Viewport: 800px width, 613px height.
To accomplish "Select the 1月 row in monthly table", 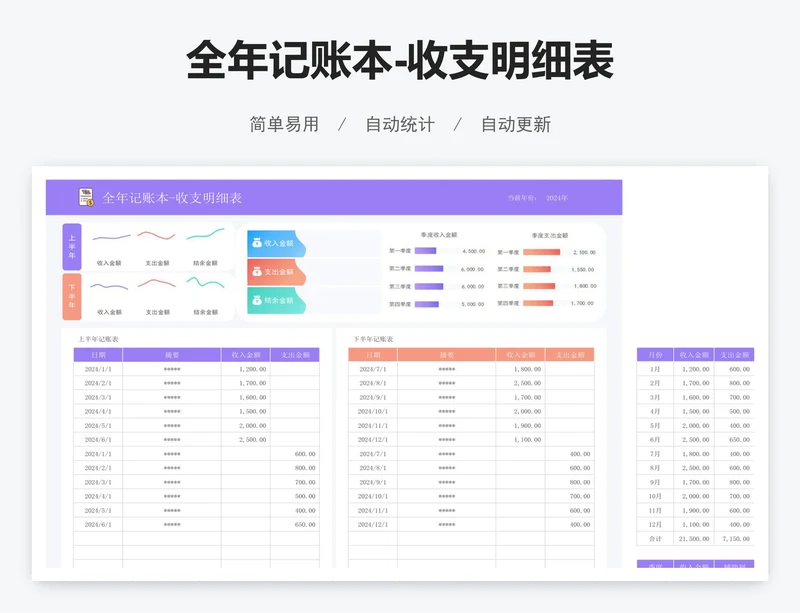I will coord(695,369).
